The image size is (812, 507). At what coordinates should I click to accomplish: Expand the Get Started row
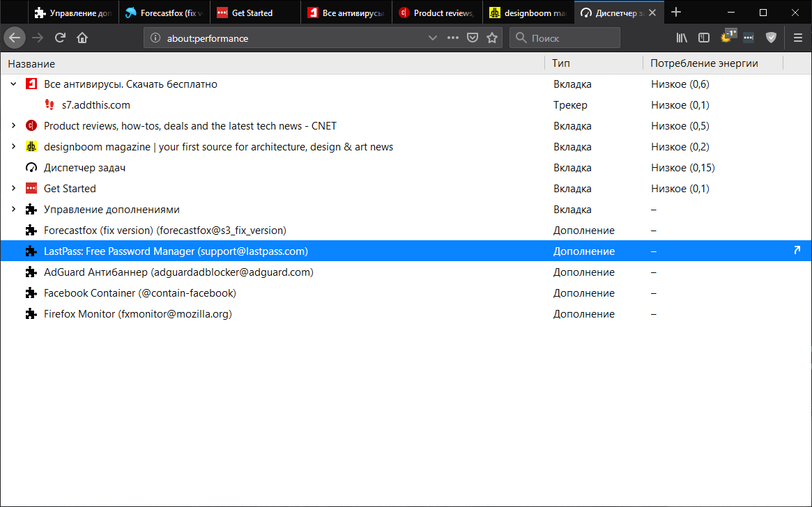[13, 188]
